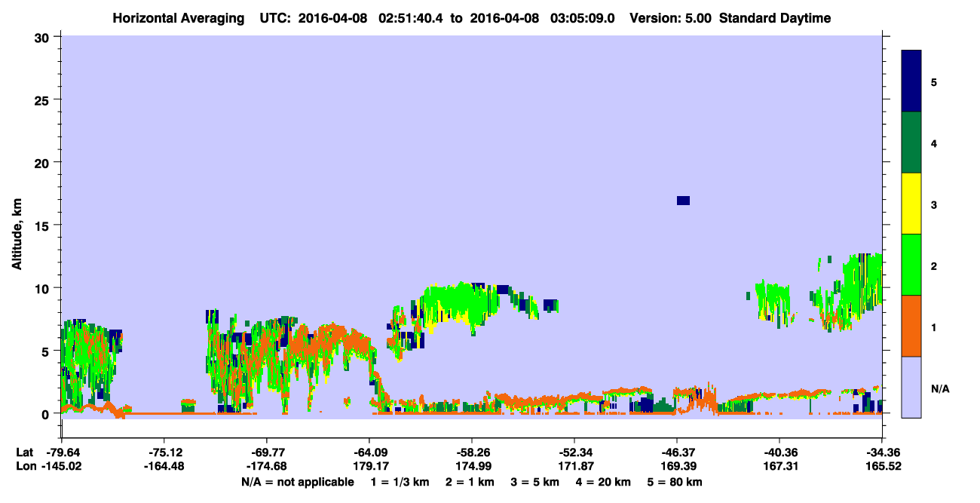Click colorbar label 2
The height and width of the screenshot is (503, 980).
point(934,265)
